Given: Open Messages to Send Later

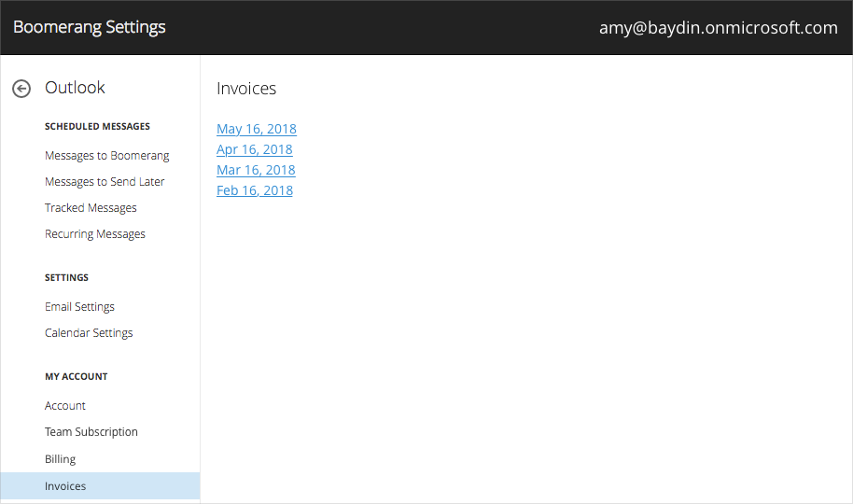Looking at the screenshot, I should [105, 182].
